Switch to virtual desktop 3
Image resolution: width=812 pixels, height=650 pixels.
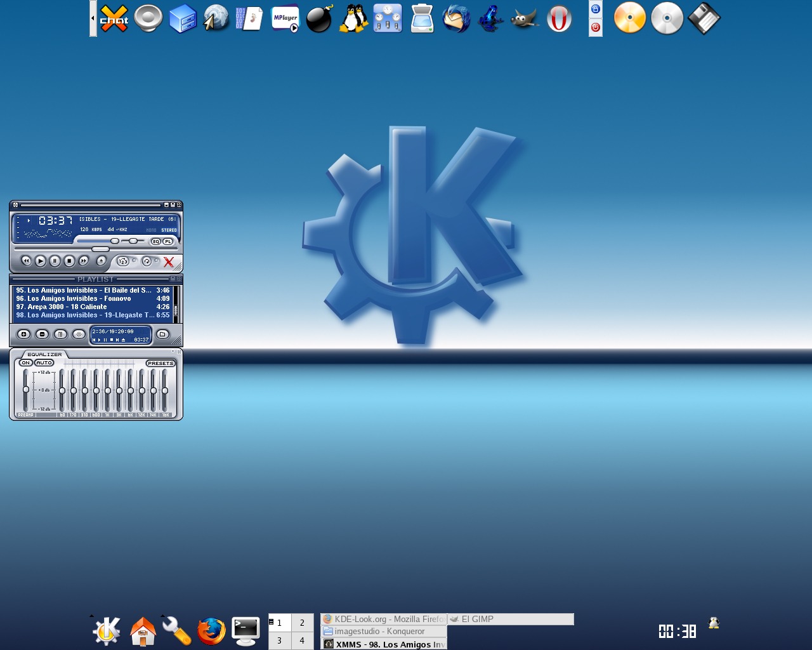pyautogui.click(x=279, y=640)
